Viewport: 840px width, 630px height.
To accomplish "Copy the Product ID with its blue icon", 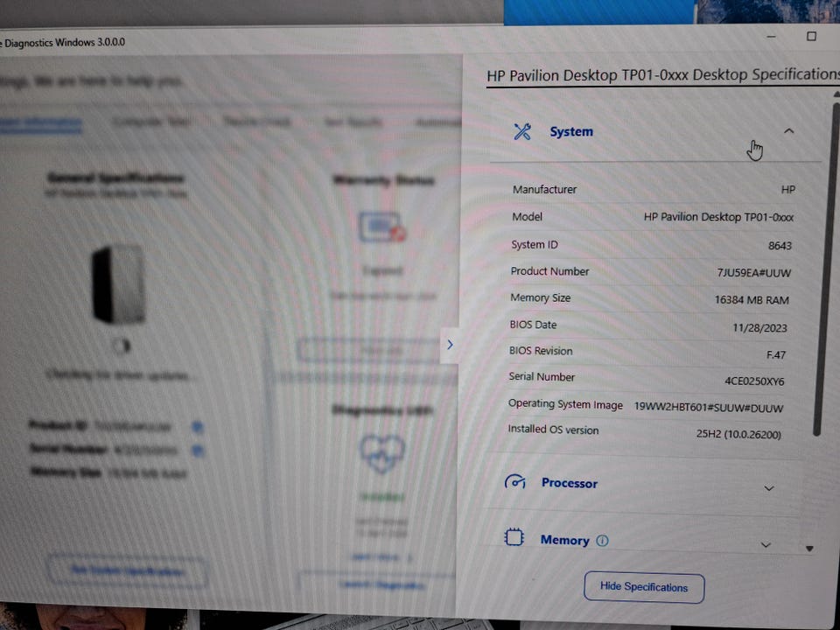I will [198, 427].
